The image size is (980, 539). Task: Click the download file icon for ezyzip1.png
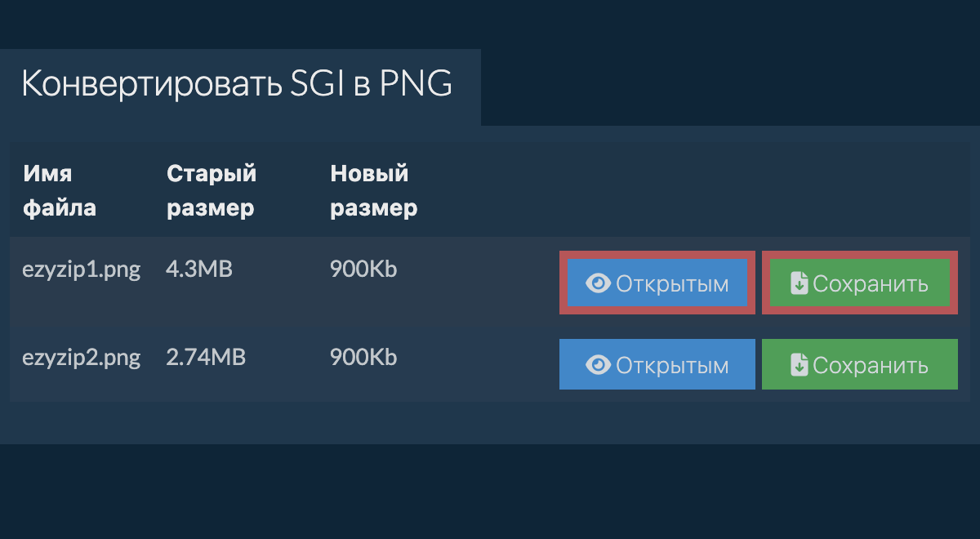click(x=800, y=283)
